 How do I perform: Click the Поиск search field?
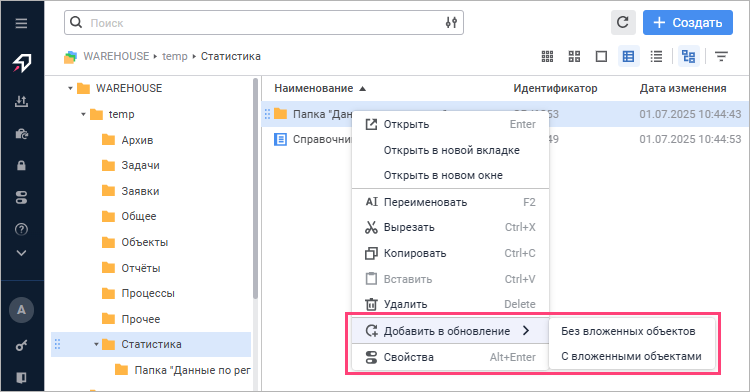[264, 22]
